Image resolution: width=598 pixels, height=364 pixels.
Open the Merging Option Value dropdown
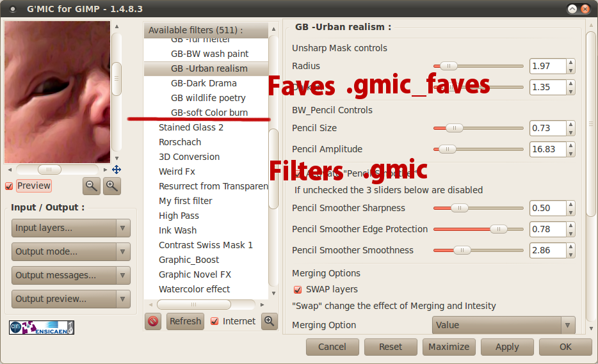click(x=503, y=325)
